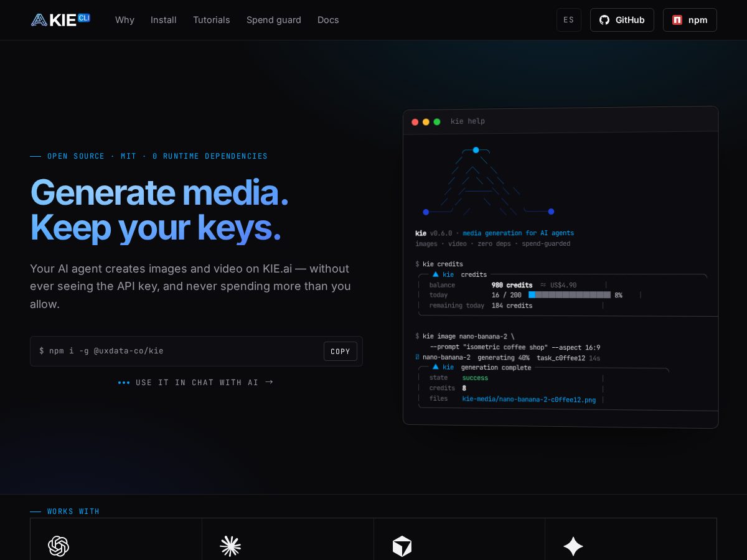Go to the Install section
The width and height of the screenshot is (747, 560).
point(164,20)
